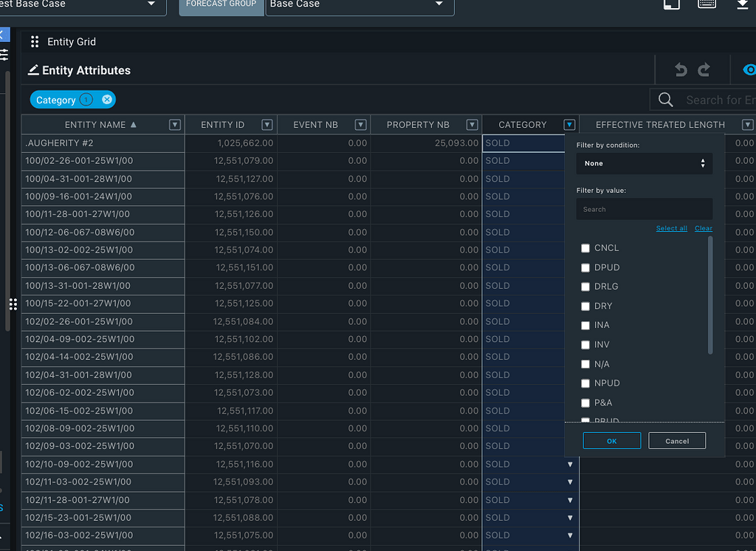Image resolution: width=756 pixels, height=551 pixels.
Task: Enable the NPUD checkbox
Action: point(585,383)
